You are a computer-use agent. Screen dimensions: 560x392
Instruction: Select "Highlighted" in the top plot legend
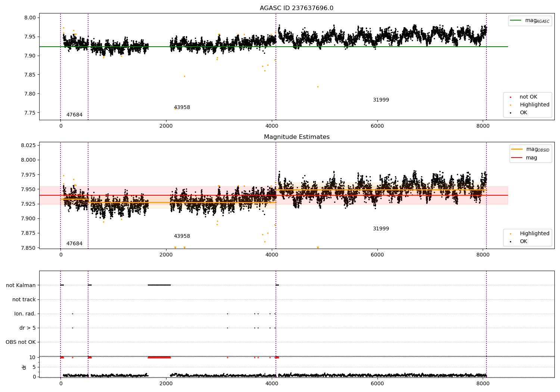535,105
